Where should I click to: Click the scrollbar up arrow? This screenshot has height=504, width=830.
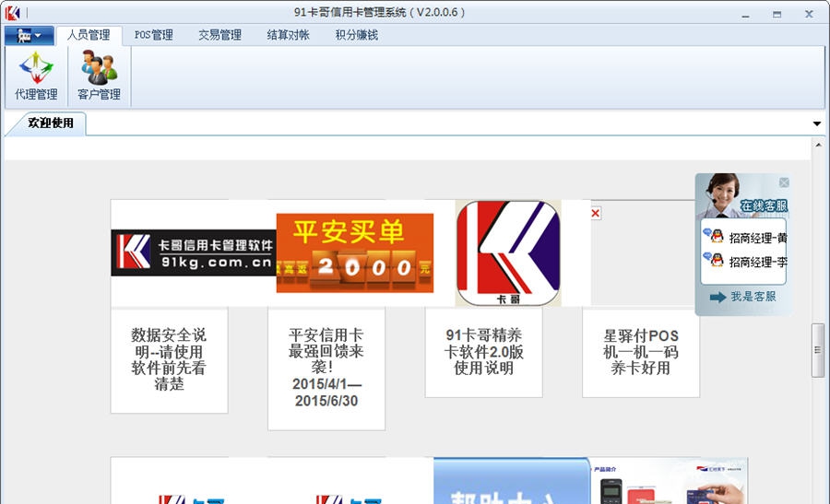818,145
